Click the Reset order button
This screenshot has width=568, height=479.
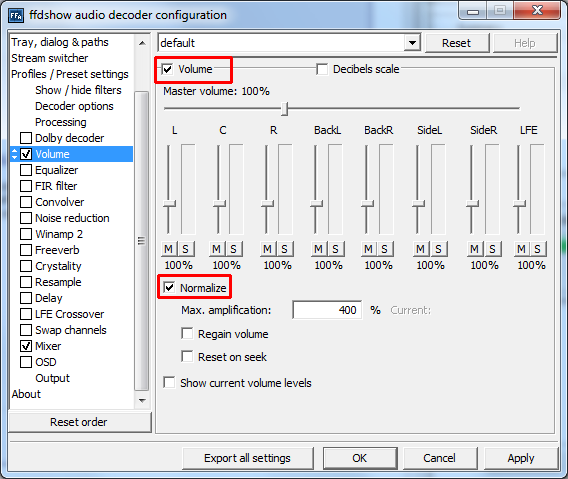(79, 422)
